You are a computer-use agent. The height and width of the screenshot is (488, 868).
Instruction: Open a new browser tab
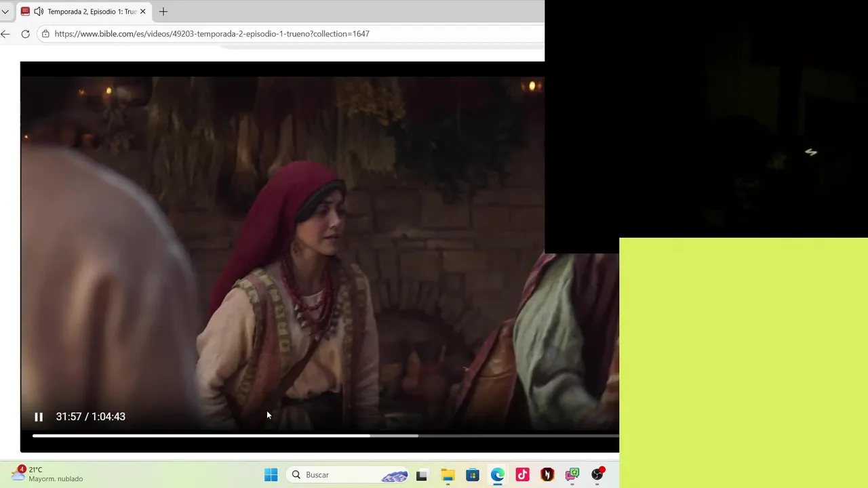(x=163, y=12)
